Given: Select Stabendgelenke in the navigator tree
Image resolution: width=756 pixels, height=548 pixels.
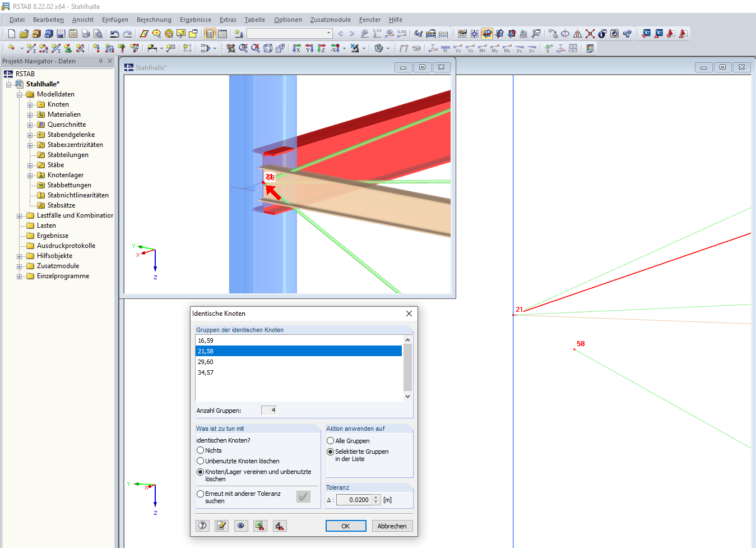Looking at the screenshot, I should coord(71,135).
